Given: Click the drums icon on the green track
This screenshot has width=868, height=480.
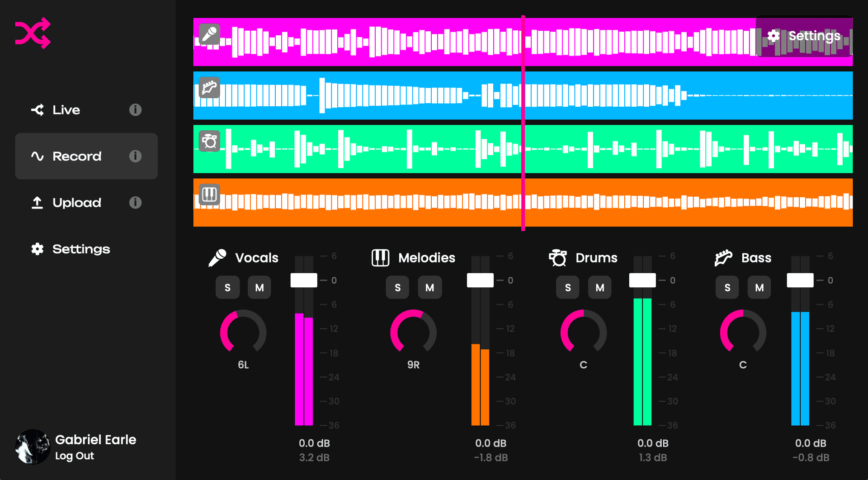Looking at the screenshot, I should click(208, 141).
